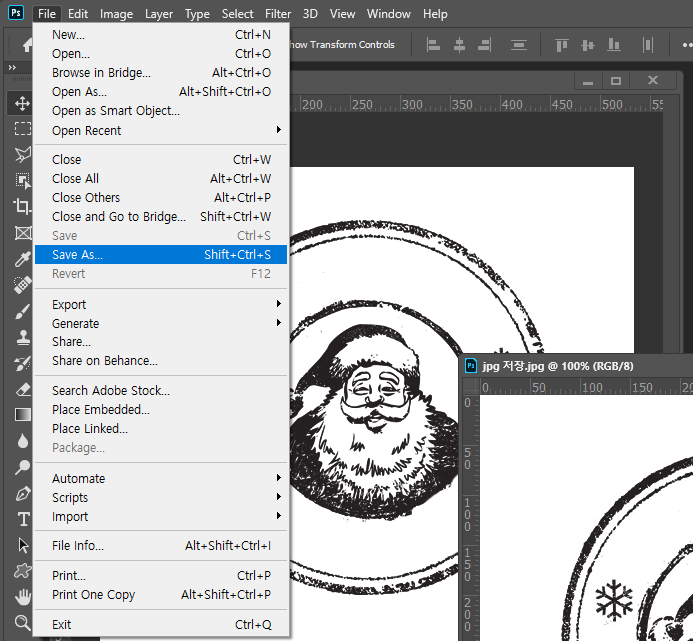This screenshot has height=641, width=693.
Task: Open the Window menu
Action: tap(388, 14)
